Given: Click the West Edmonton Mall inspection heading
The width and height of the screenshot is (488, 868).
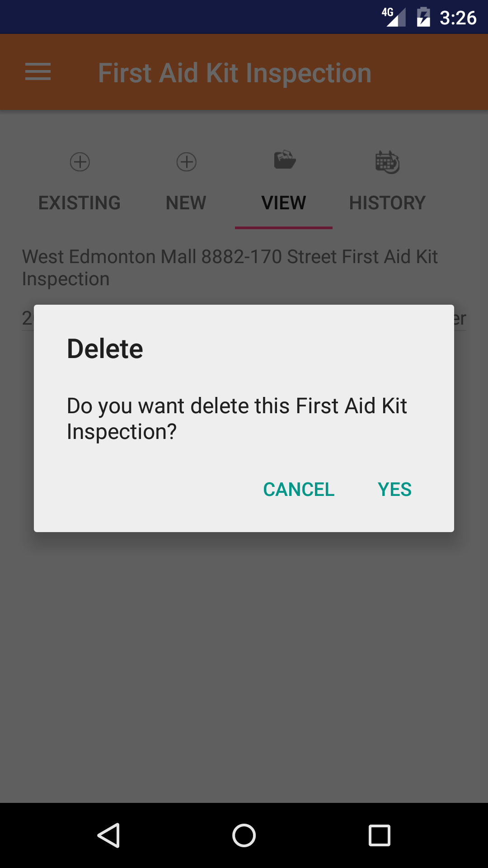Looking at the screenshot, I should coord(230,268).
